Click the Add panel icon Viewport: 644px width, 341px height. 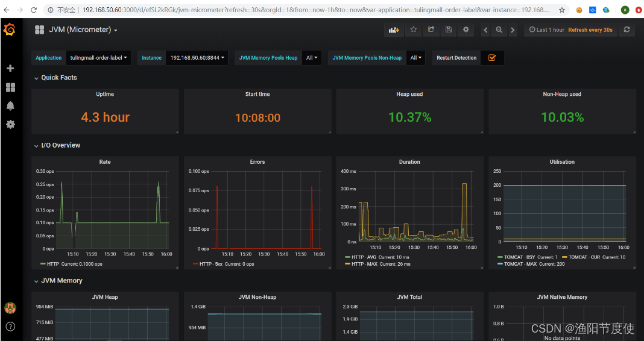tap(394, 30)
